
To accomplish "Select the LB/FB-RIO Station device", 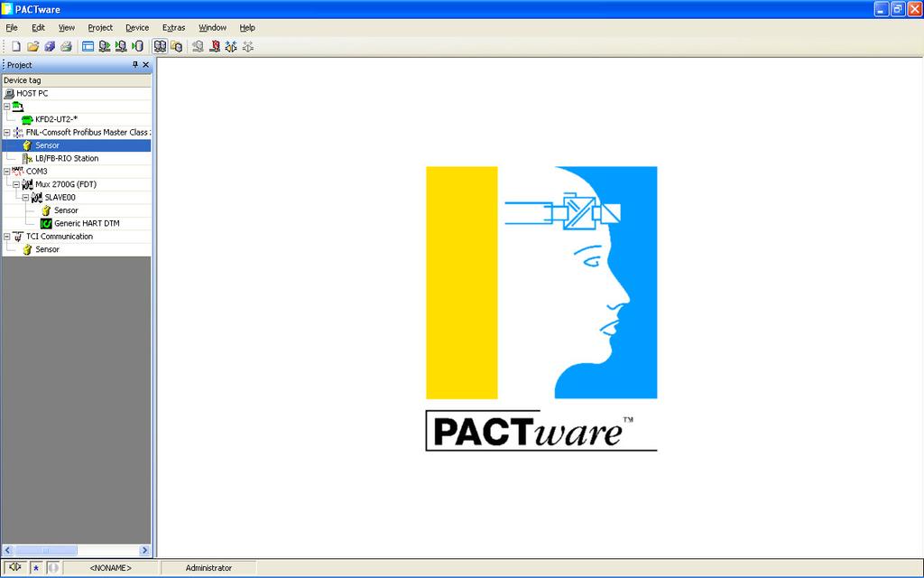I will (x=67, y=158).
